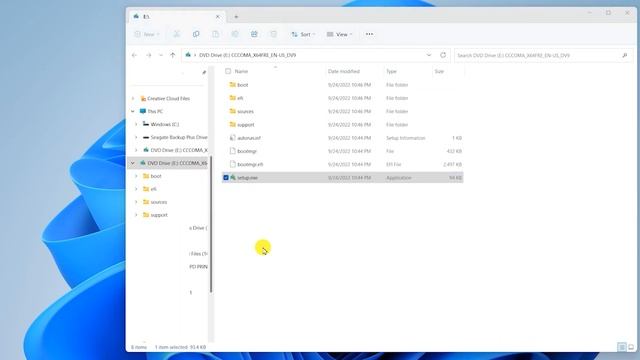Go up one level with Up arrow

coord(173,55)
